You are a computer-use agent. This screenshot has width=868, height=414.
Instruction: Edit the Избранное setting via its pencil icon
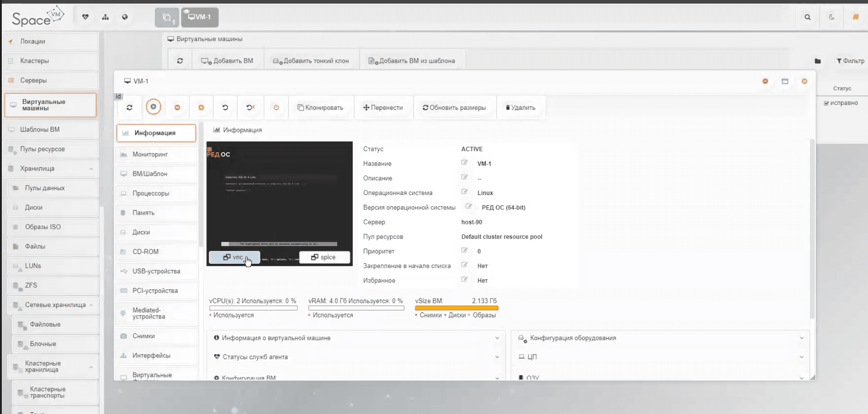(464, 280)
